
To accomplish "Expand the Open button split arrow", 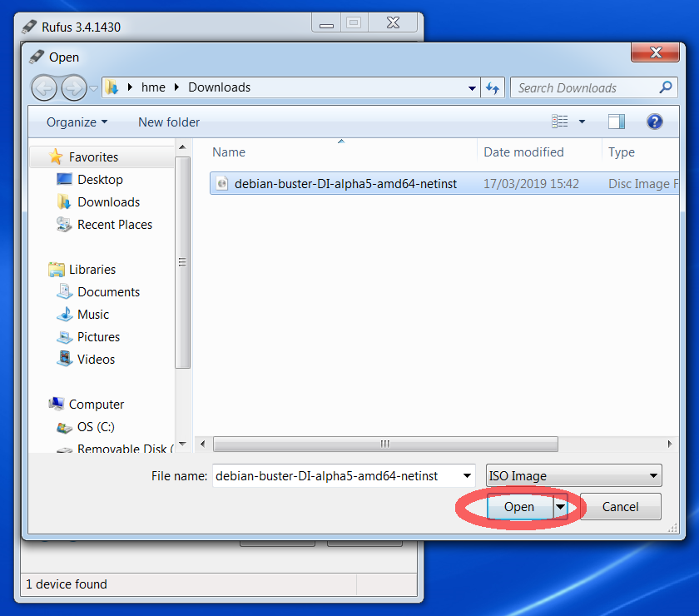I will (560, 507).
